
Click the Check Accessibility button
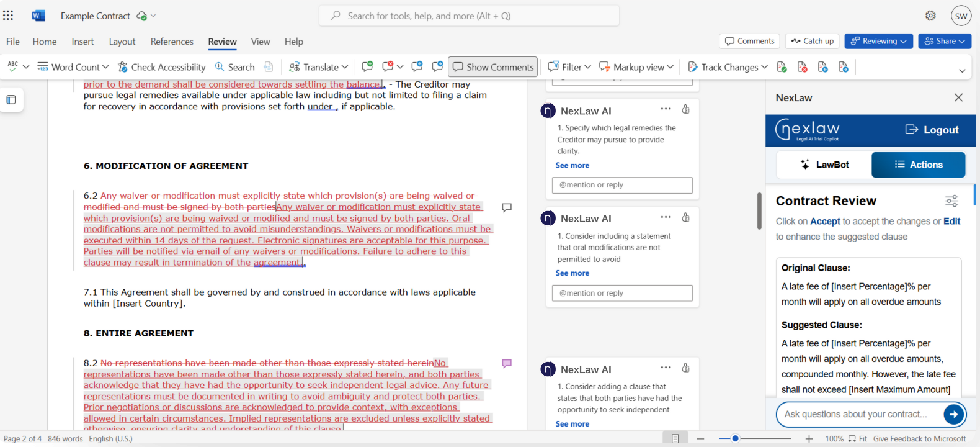click(x=161, y=67)
